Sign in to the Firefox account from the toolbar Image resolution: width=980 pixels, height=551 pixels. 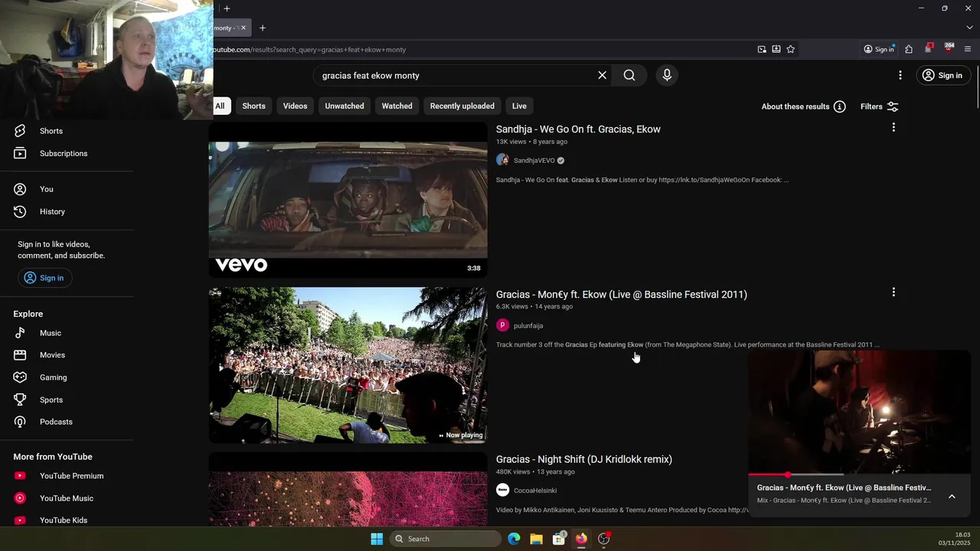tap(879, 49)
